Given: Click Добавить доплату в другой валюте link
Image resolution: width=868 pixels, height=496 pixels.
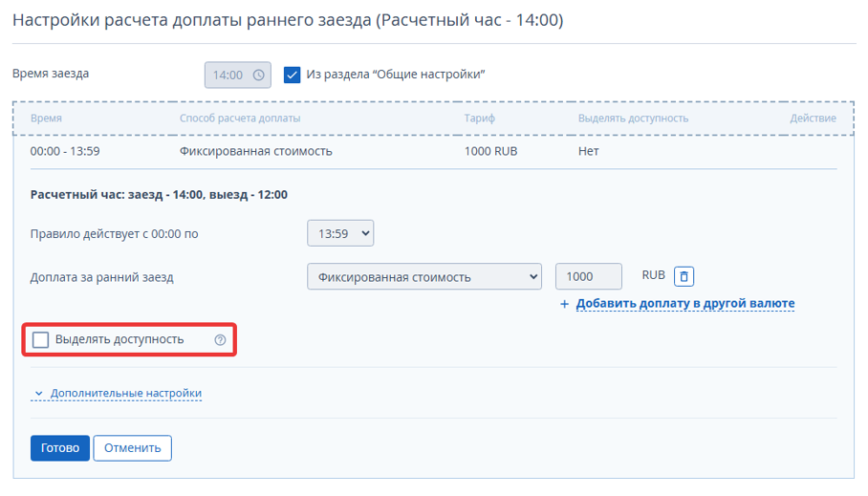Looking at the screenshot, I should coord(685,303).
